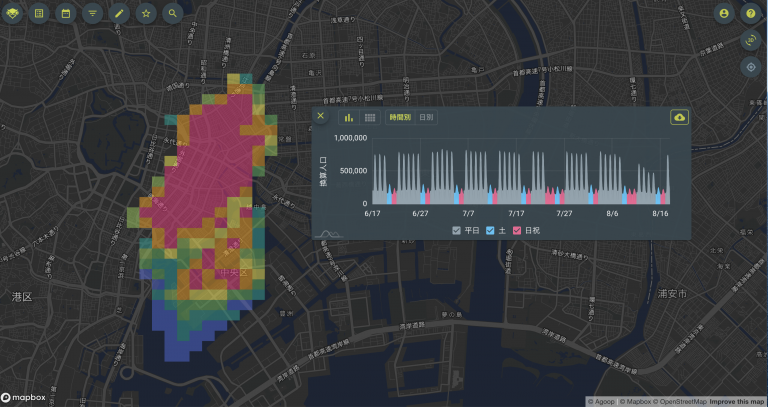This screenshot has height=407, width=768.
Task: Click the star favorites icon
Action: [x=147, y=14]
